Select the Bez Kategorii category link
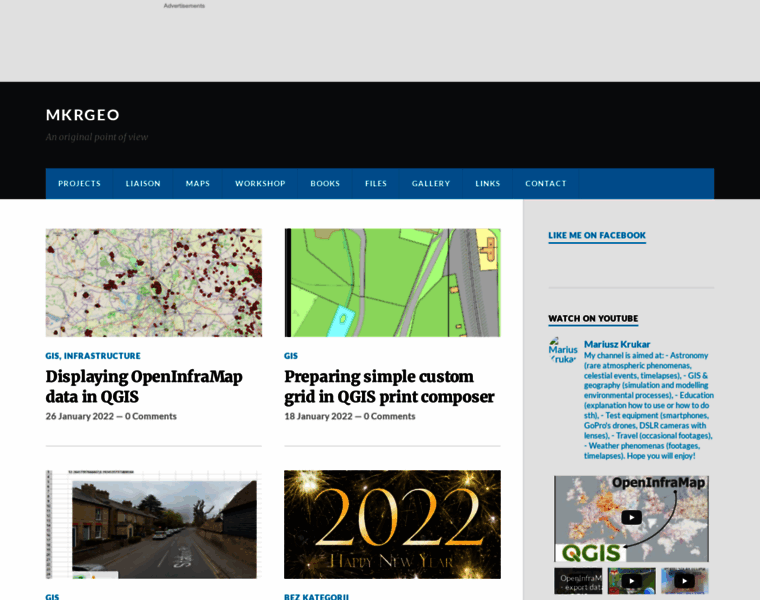Image resolution: width=760 pixels, height=600 pixels. tap(317, 597)
